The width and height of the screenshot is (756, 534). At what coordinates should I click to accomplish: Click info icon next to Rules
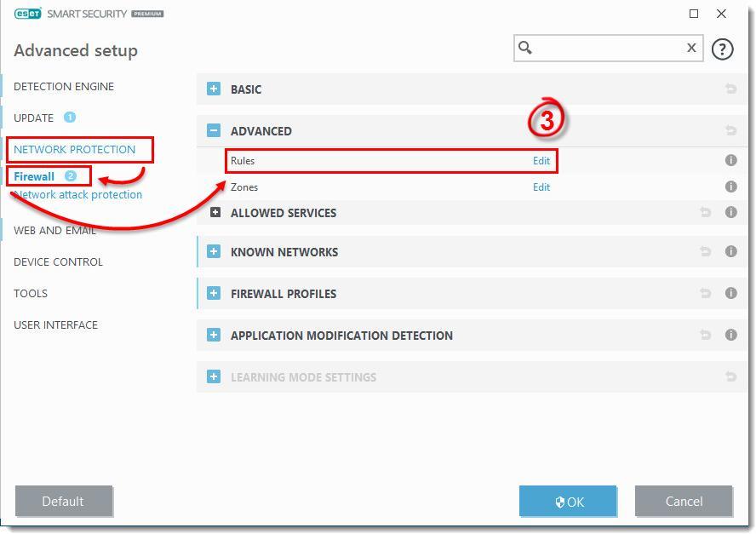tap(730, 160)
